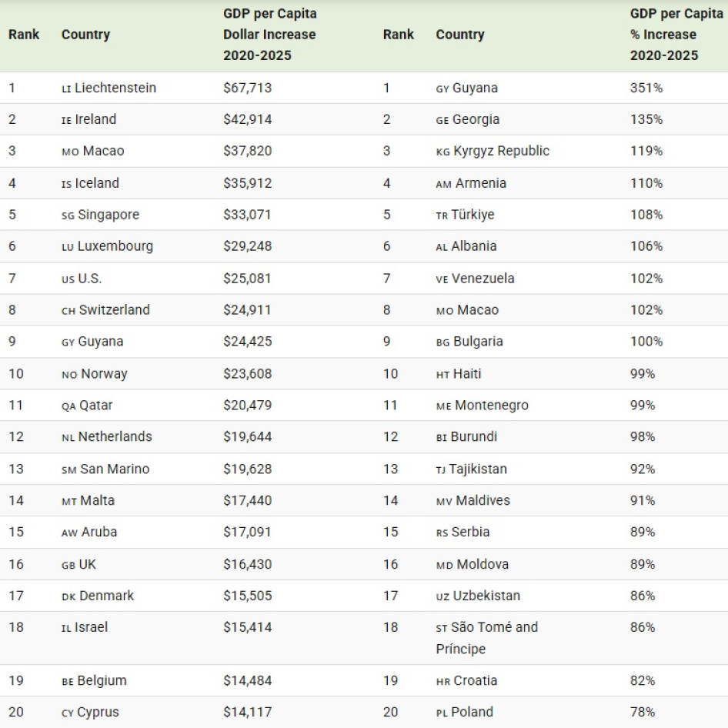Click the left table's Rank column header
Viewport: 728px width, 728px height.
point(24,35)
